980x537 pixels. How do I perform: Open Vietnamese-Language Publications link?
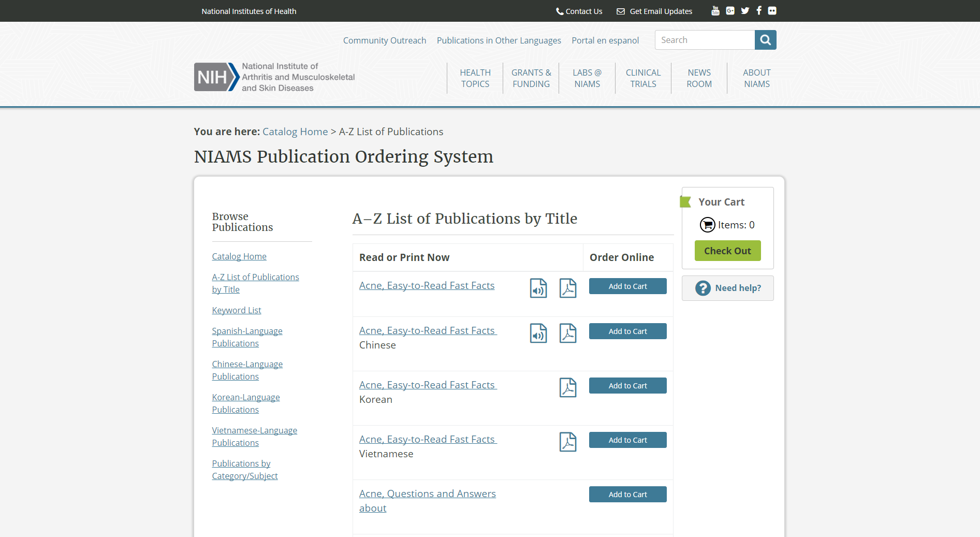click(254, 437)
